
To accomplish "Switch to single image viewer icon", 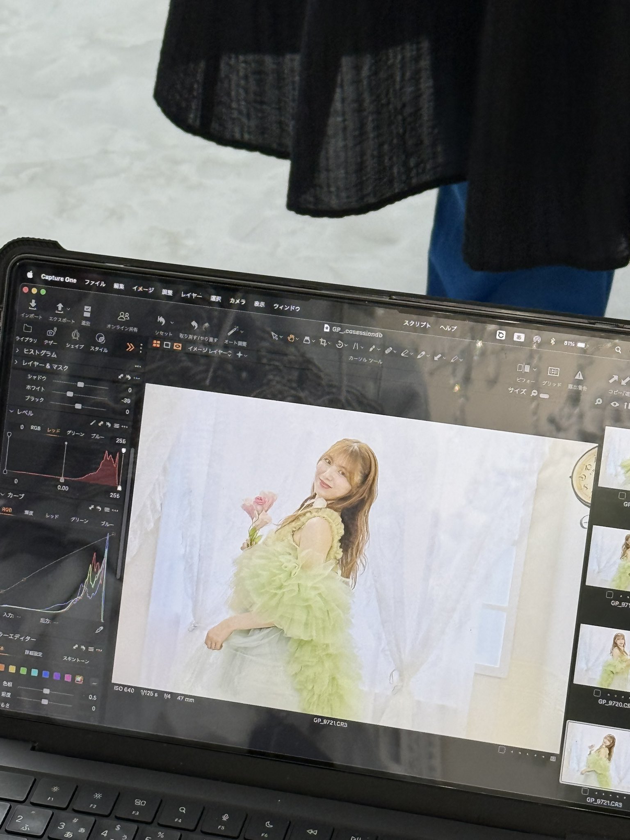I will pos(167,345).
